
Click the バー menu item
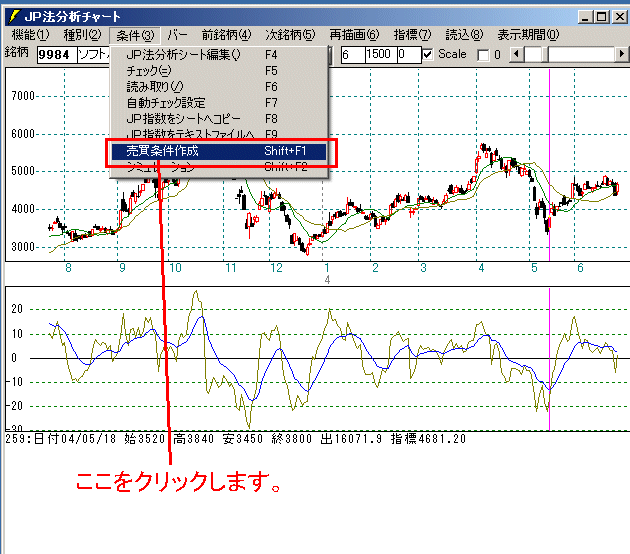click(177, 35)
